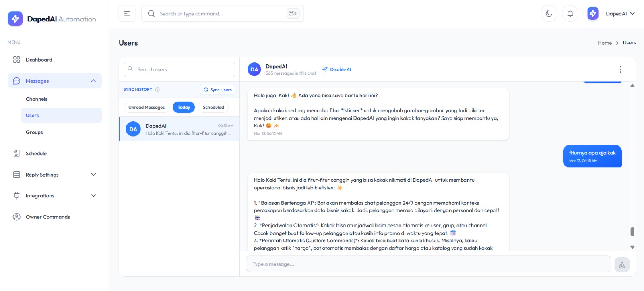Click the SYNC HISTORY label
The height and width of the screenshot is (291, 644).
(x=138, y=89)
